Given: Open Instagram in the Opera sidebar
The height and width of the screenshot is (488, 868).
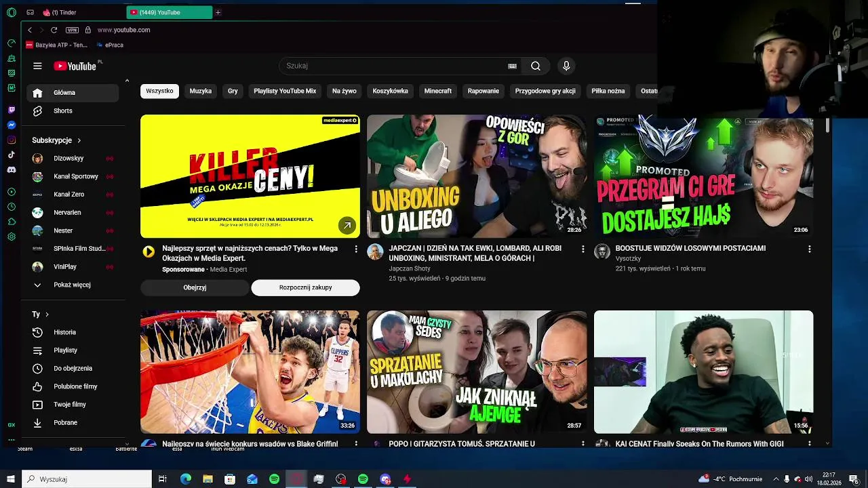Looking at the screenshot, I should pos(12,140).
